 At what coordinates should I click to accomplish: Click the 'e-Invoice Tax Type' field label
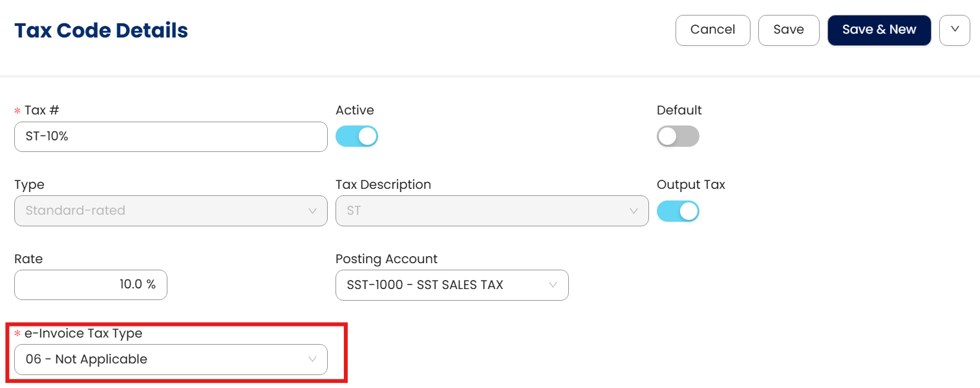tap(83, 334)
